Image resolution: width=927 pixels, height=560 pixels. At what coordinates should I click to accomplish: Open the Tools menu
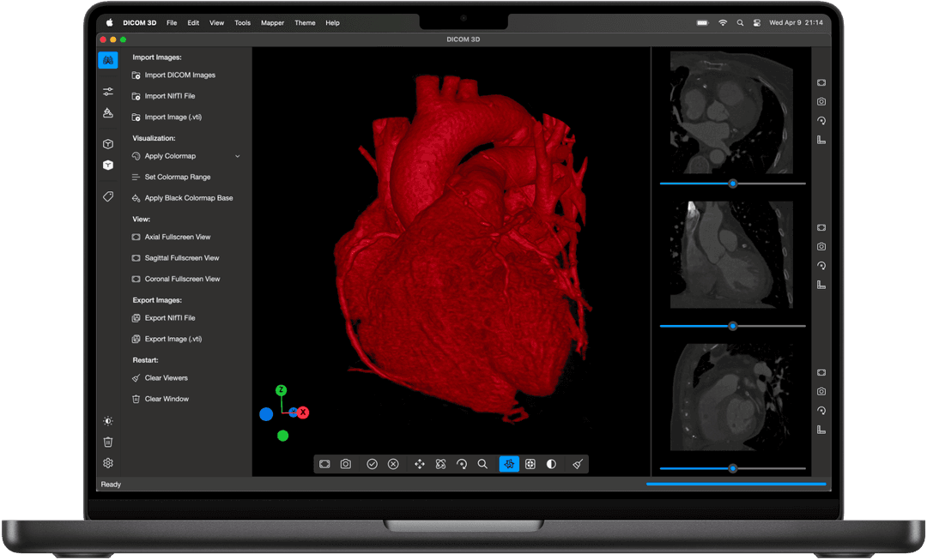242,23
